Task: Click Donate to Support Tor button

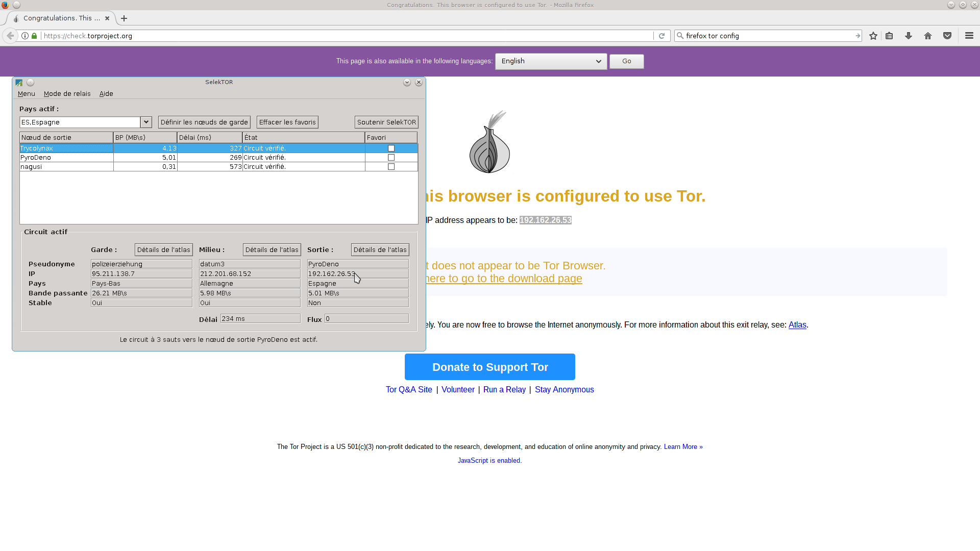Action: (x=490, y=367)
